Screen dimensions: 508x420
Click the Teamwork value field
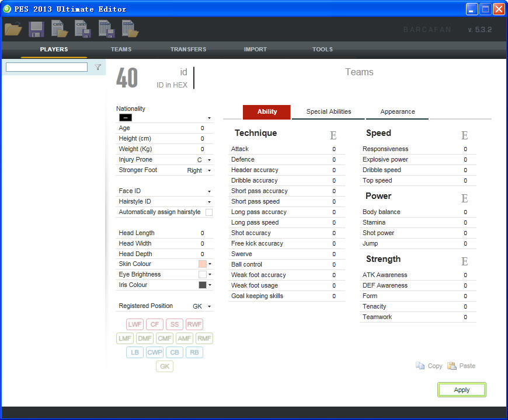pos(465,317)
